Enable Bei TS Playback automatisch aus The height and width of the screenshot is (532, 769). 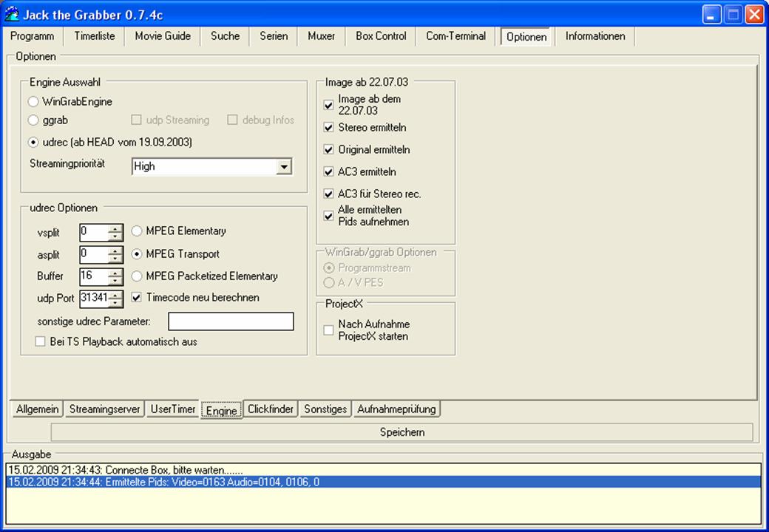pyautogui.click(x=40, y=341)
